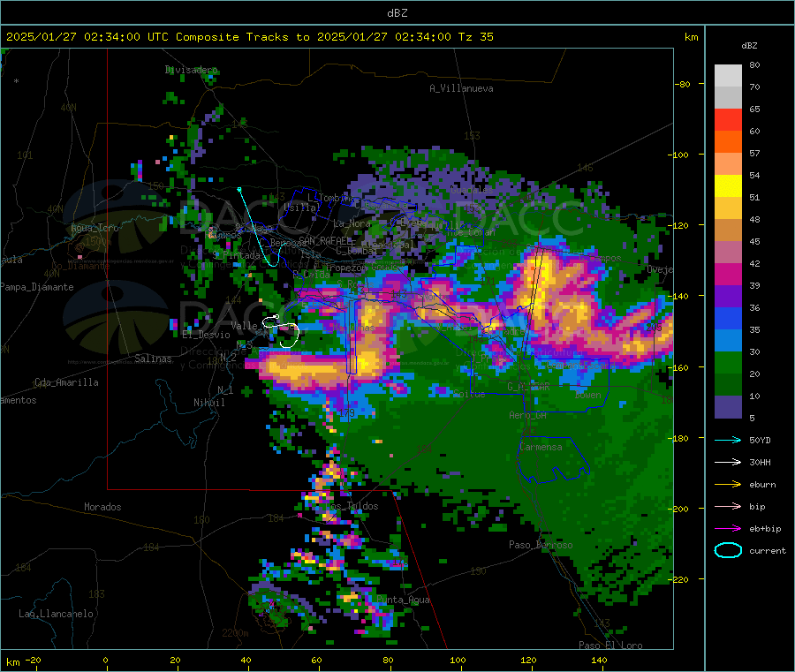Click the 'current' legend label
Viewport: 795px width, 672px height.
[768, 550]
